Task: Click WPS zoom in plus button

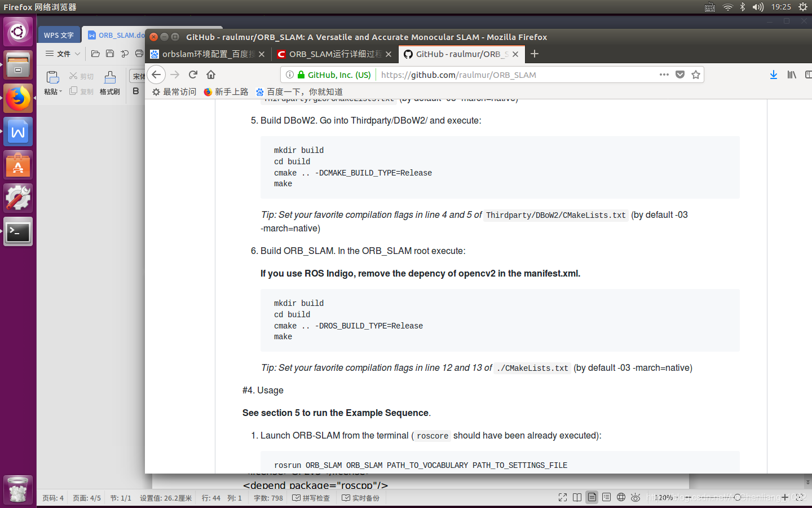Action: point(785,497)
